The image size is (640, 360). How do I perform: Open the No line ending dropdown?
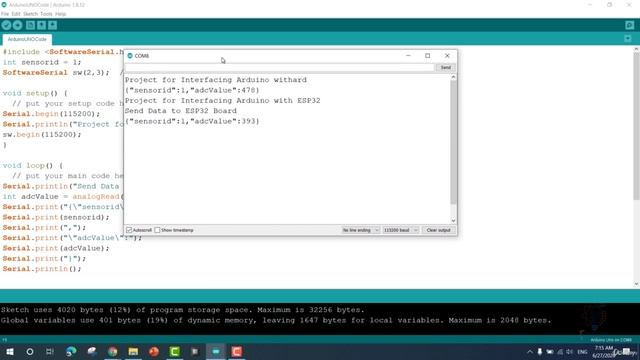coord(361,230)
